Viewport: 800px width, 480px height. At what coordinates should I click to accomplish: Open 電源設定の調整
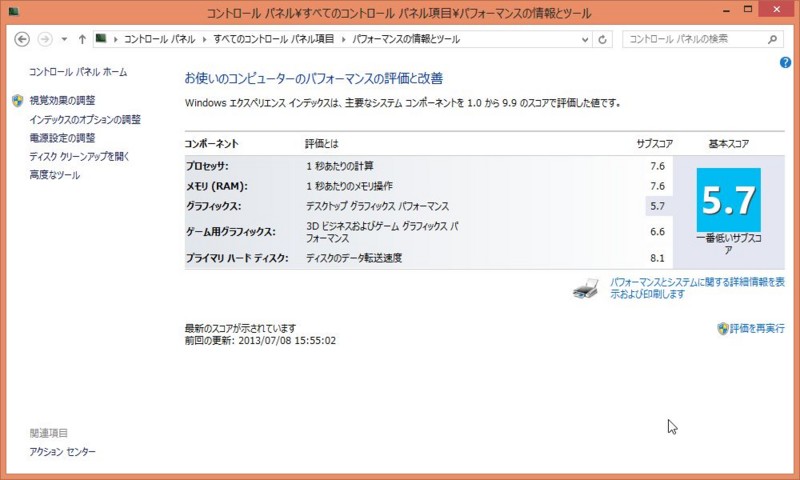(62, 138)
